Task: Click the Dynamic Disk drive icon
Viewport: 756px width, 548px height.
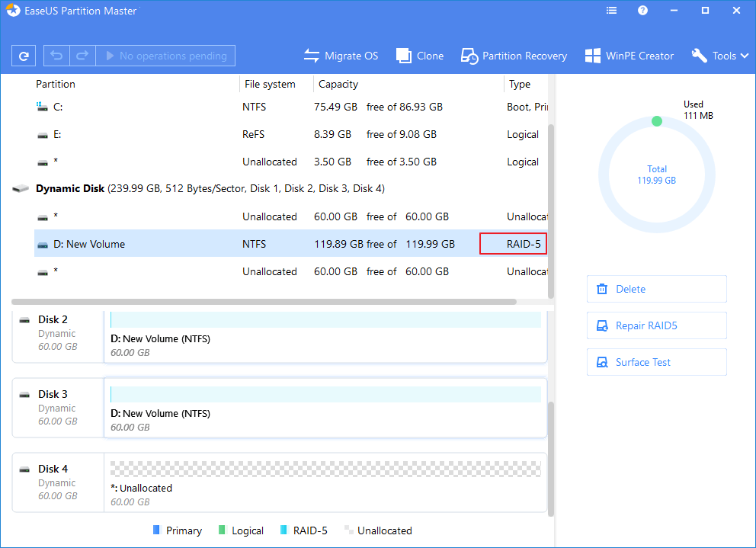Action: click(x=21, y=188)
